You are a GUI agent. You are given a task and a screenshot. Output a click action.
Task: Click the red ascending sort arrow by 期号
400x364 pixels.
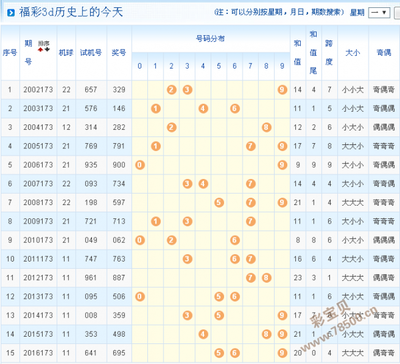41,50
